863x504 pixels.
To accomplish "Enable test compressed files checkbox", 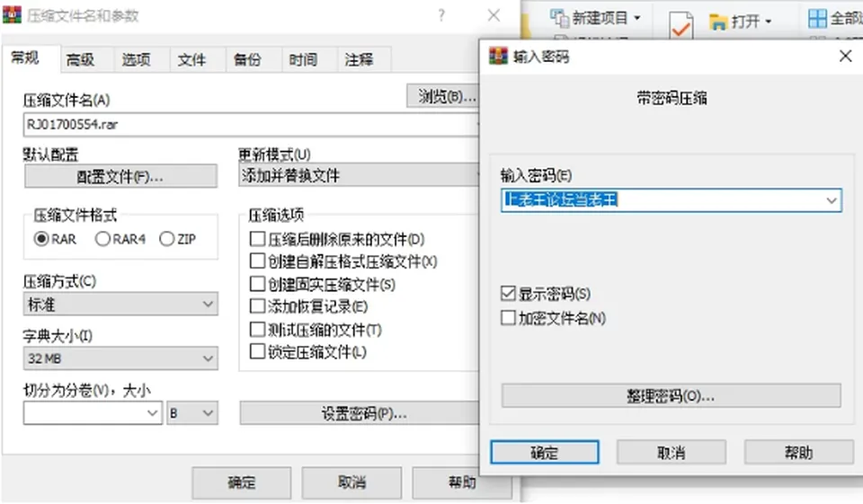I will (257, 329).
